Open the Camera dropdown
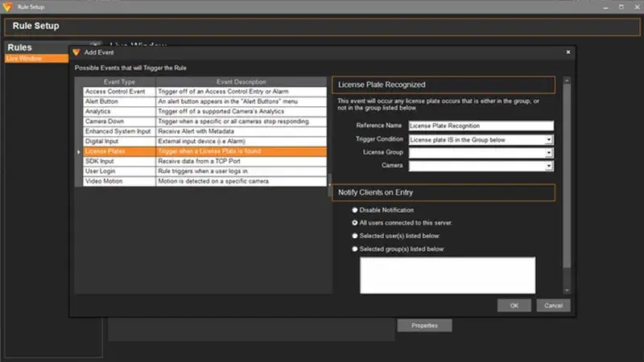The width and height of the screenshot is (644, 362). pyautogui.click(x=549, y=166)
